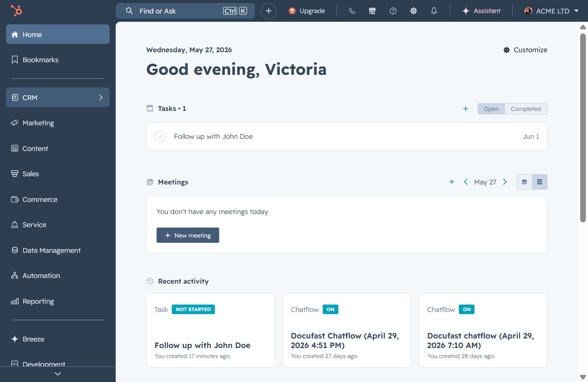Expand the CRM menu chevron
This screenshot has height=382, width=588.
(x=100, y=97)
